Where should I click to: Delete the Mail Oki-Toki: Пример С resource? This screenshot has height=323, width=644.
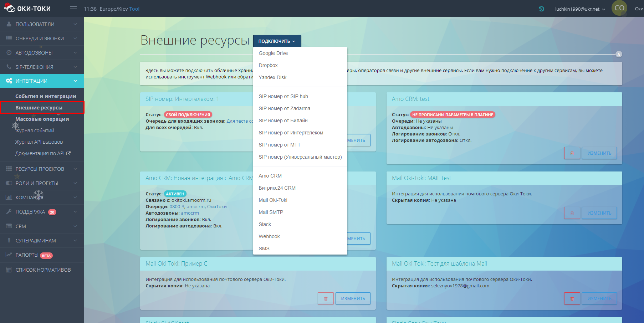pos(326,299)
